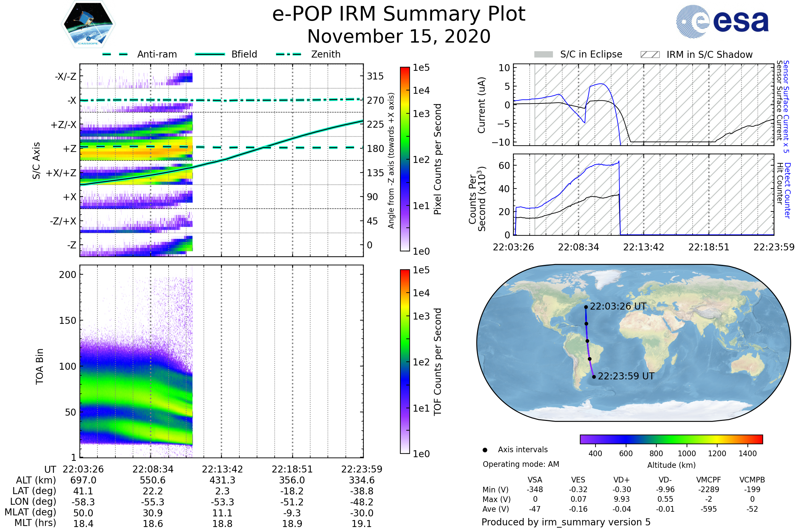Click the Pixel Counts per Second colorbar
This screenshot has width=798, height=532.
pos(405,159)
